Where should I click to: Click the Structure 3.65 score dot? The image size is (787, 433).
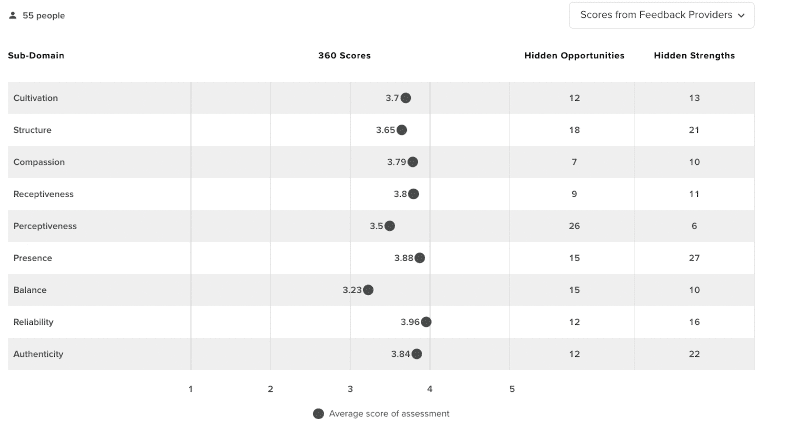tap(402, 130)
